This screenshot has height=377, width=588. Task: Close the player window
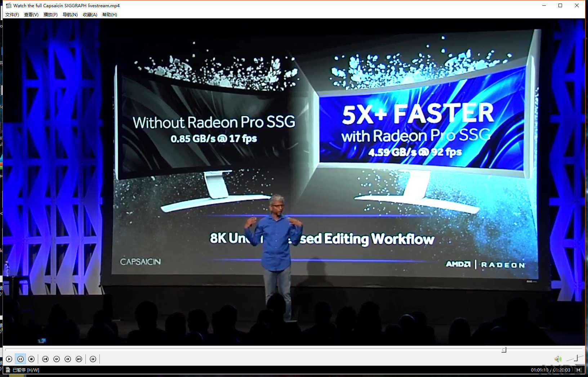click(x=577, y=5)
